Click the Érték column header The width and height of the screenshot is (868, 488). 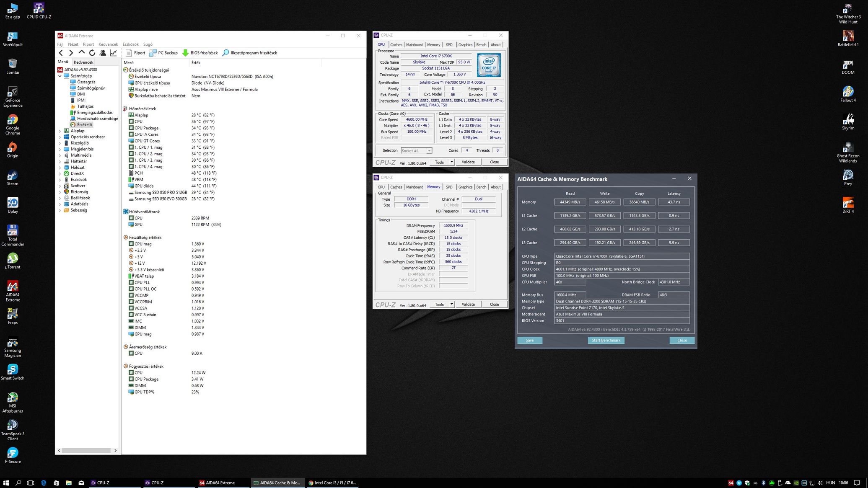tap(255, 62)
